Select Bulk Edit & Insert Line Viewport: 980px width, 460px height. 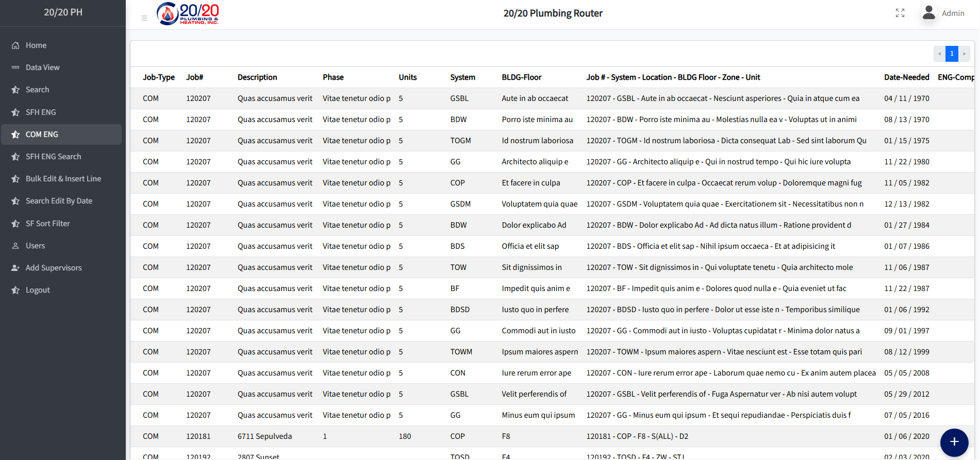tap(63, 179)
